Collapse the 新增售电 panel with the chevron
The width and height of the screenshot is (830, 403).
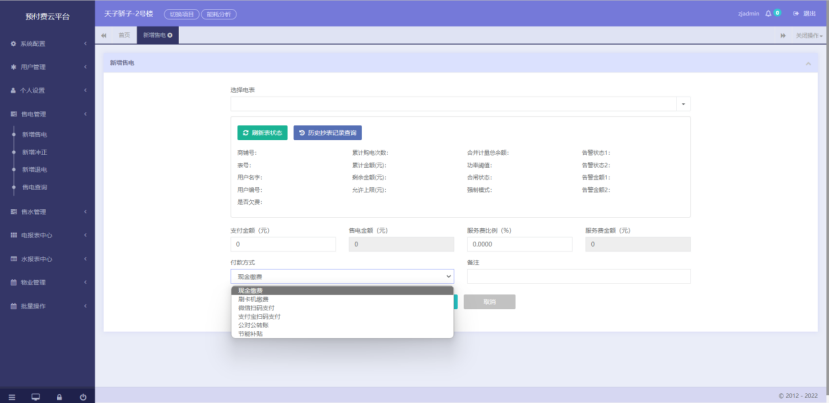click(807, 63)
